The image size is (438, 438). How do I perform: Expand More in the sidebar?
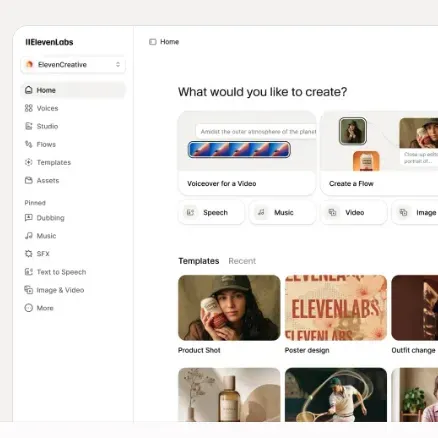point(73,308)
